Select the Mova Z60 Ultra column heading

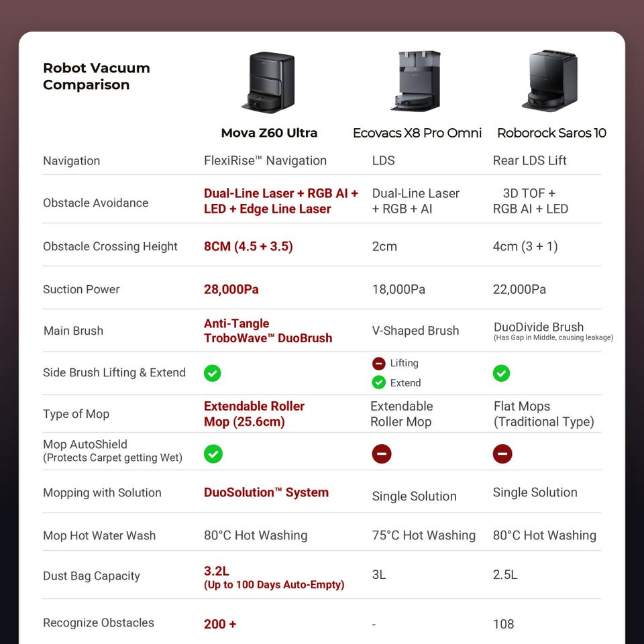pyautogui.click(x=269, y=133)
